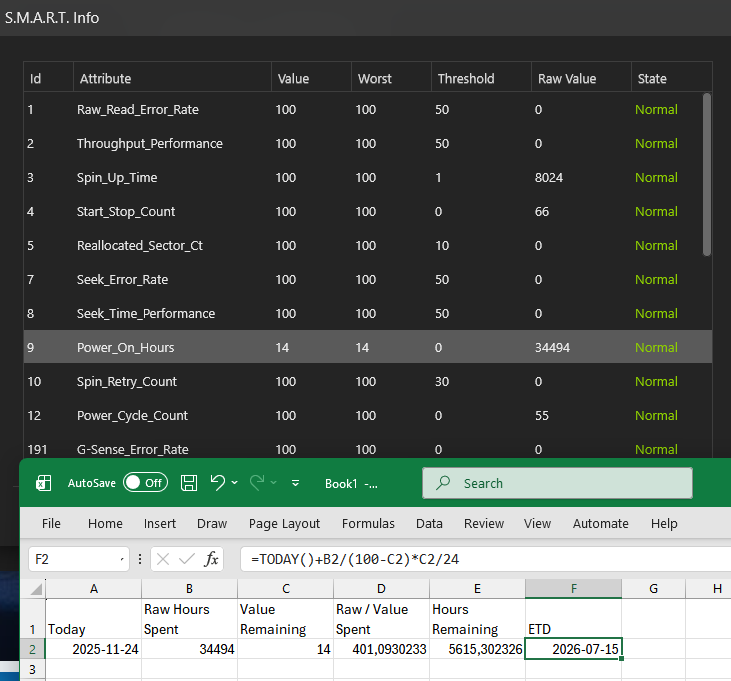
Task: Open Customize Quick Access Toolbar dropdown
Action: click(x=295, y=483)
